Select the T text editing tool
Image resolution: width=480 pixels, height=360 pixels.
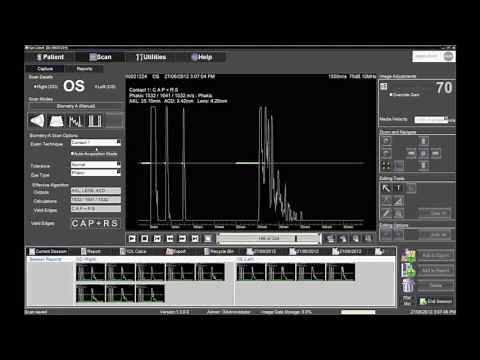tap(398, 188)
